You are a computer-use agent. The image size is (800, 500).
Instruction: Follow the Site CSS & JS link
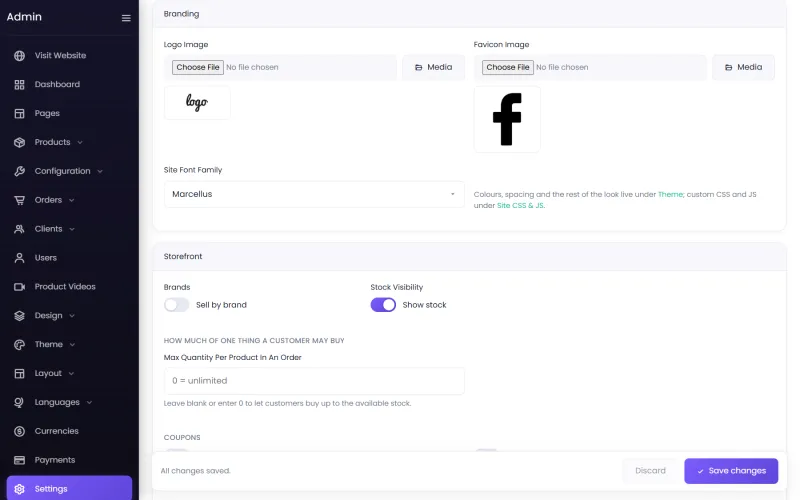pos(520,206)
